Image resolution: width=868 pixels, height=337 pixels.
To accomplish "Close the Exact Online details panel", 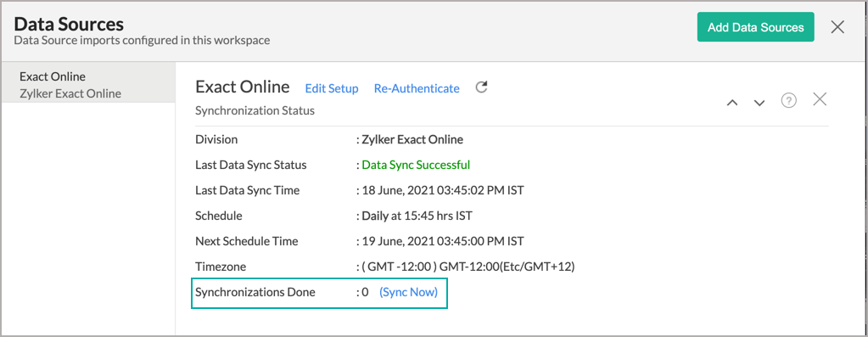I will coord(820,99).
